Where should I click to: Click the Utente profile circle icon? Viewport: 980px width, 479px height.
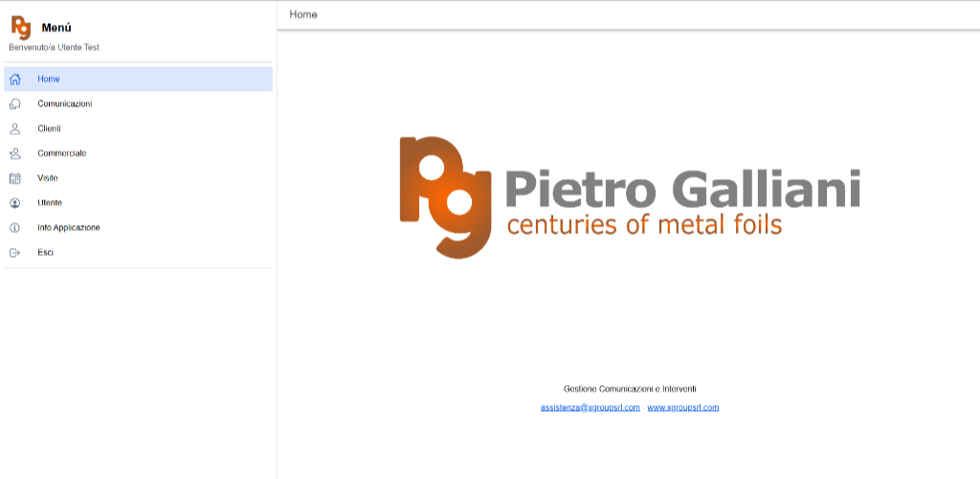[x=15, y=203]
